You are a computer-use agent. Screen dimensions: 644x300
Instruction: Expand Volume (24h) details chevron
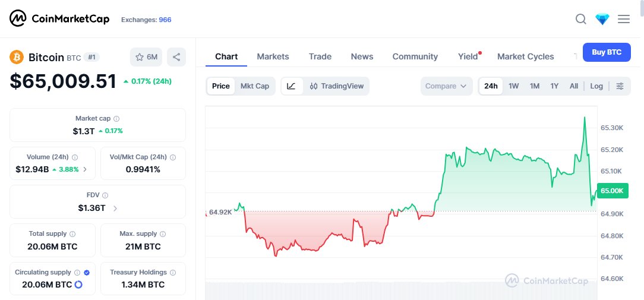pos(85,169)
